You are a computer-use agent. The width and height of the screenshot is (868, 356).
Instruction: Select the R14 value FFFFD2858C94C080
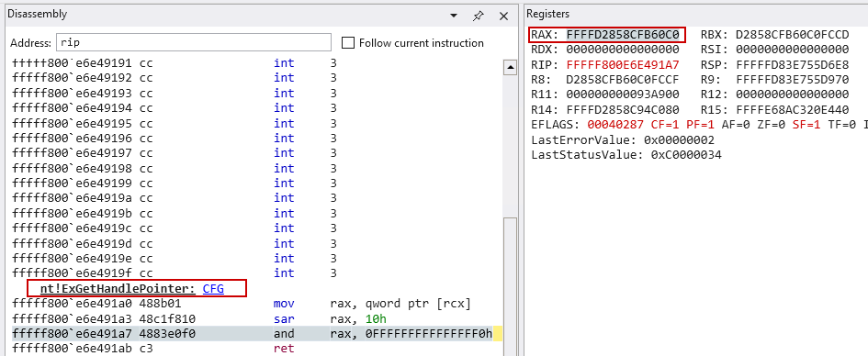tap(623, 109)
